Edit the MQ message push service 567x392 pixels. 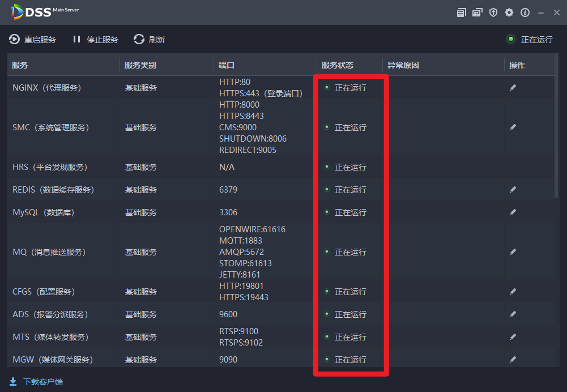(513, 252)
